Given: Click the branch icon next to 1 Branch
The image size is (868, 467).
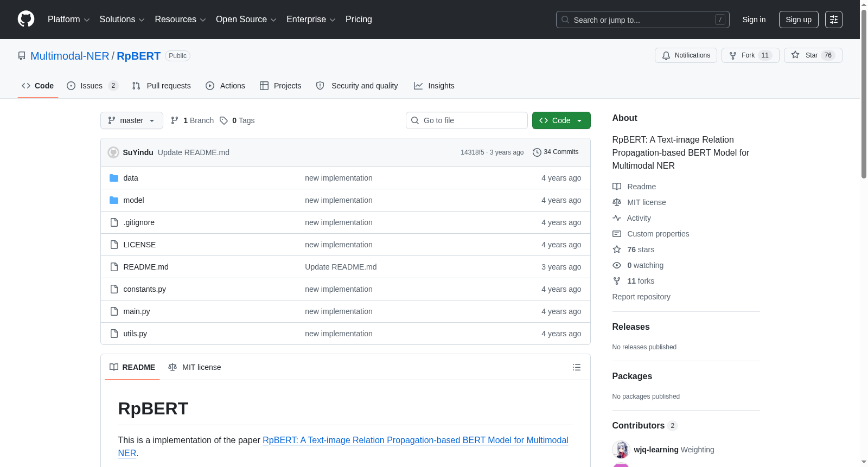Looking at the screenshot, I should coord(175,120).
